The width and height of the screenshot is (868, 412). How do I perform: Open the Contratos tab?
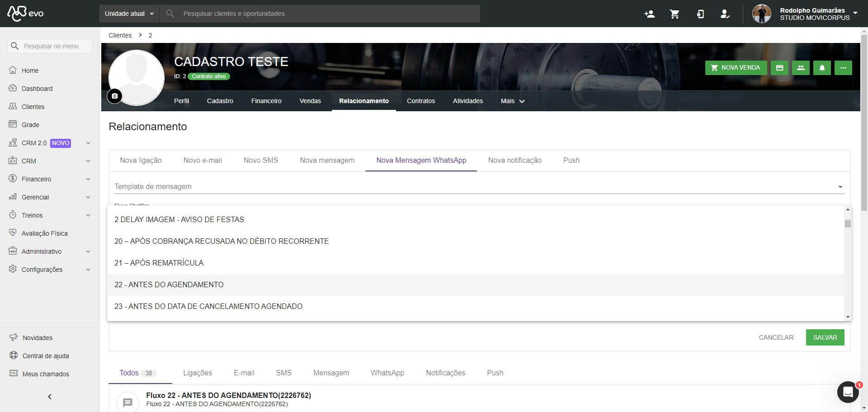[421, 101]
